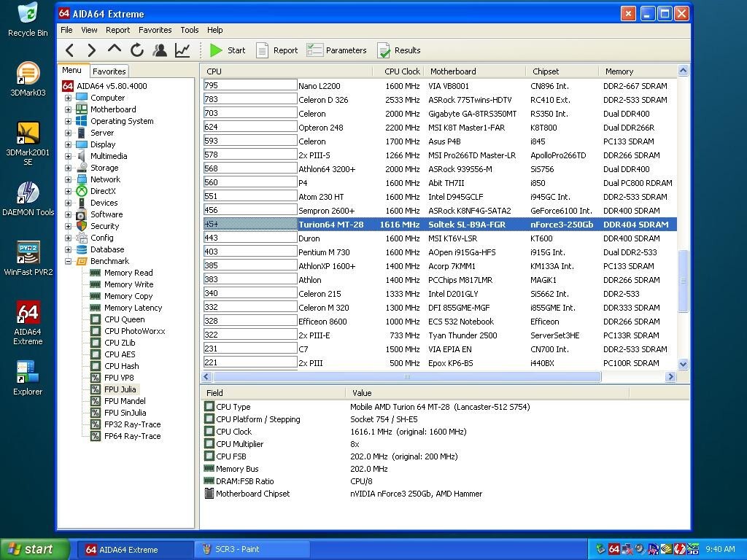747x560 pixels.
Task: Open the DAEMON Tools desktop icon
Action: [x=28, y=198]
